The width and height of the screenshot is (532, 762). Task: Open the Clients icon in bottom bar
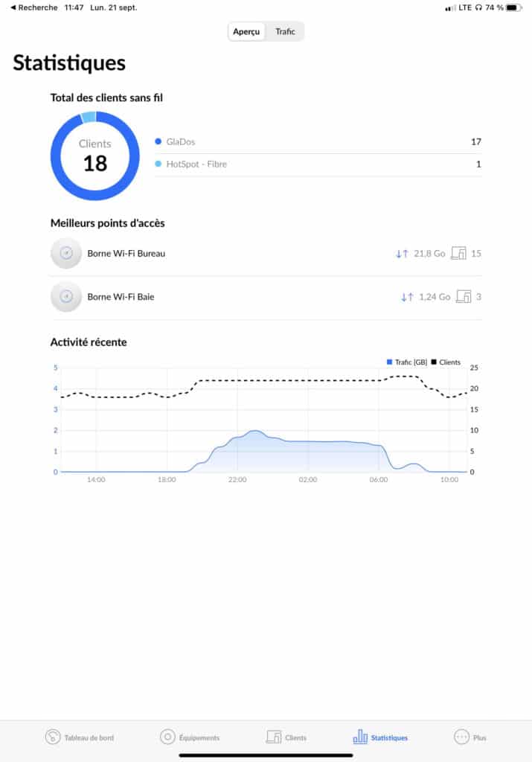(x=274, y=737)
